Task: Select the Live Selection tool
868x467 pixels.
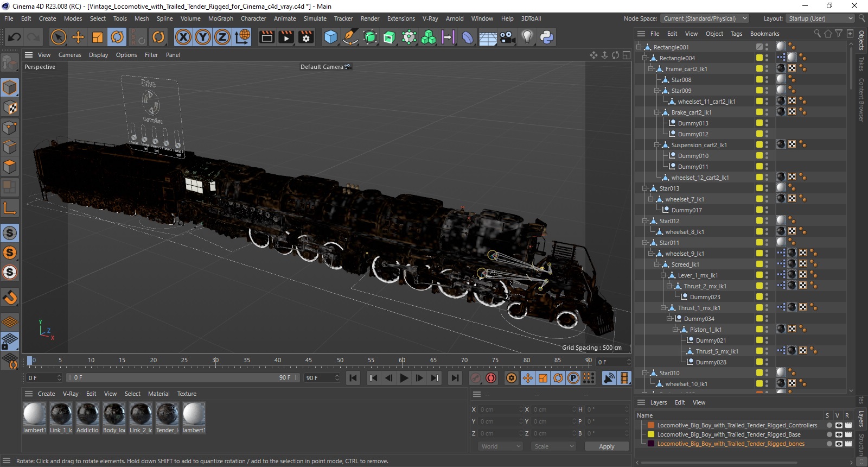Action: (58, 37)
